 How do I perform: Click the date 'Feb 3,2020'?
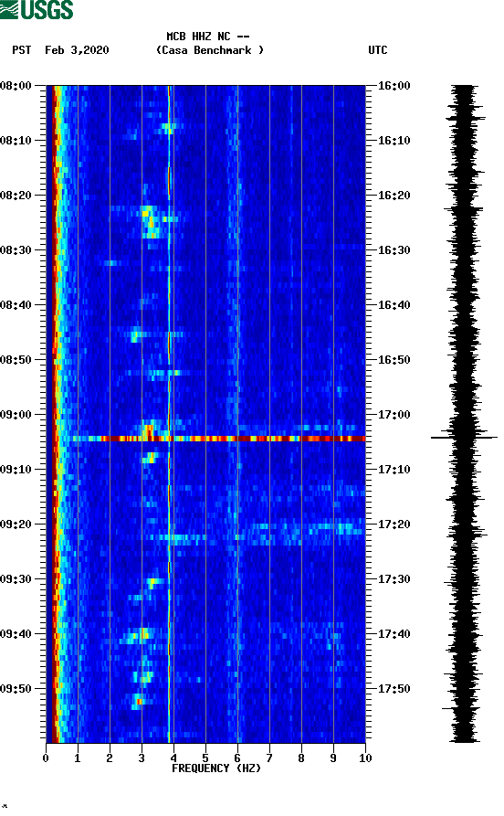coord(77,50)
